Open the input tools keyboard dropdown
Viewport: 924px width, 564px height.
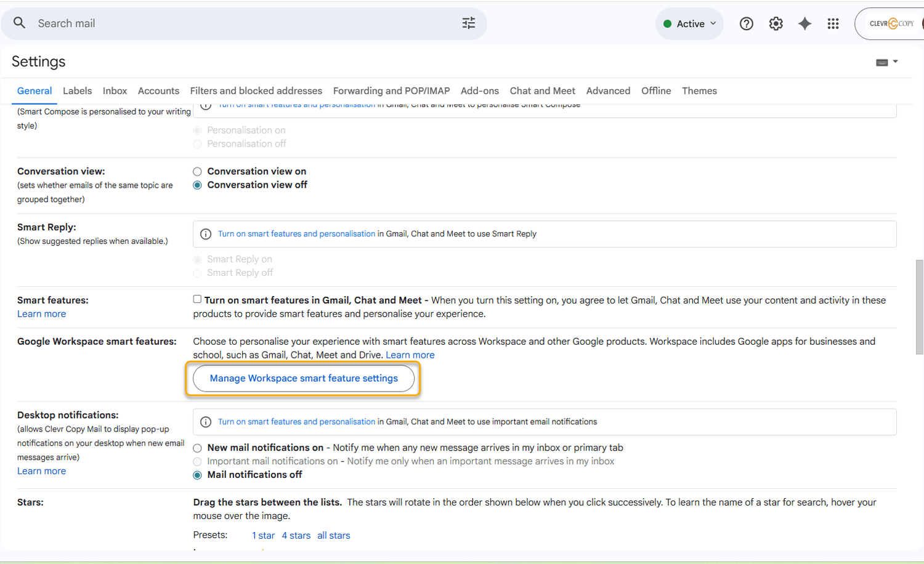[886, 62]
